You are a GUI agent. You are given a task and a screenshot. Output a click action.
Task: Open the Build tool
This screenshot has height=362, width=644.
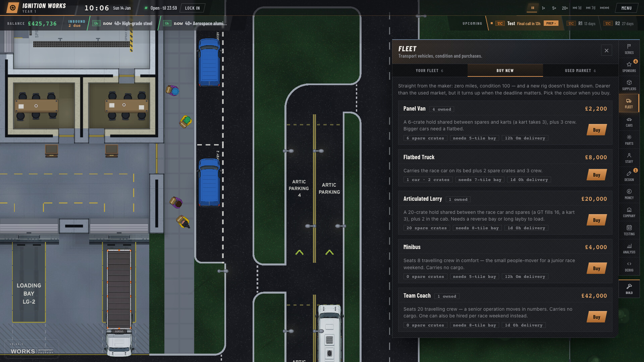629,289
